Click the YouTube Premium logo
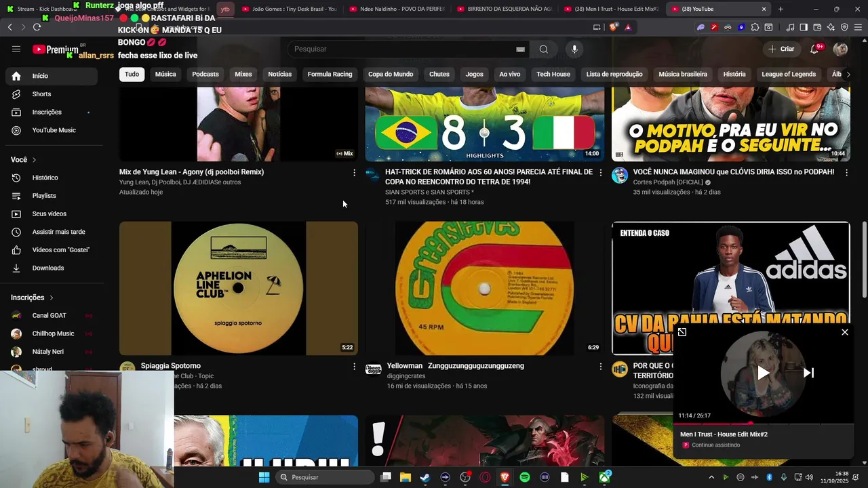Screen dimensions: 868x488 click(x=56, y=49)
